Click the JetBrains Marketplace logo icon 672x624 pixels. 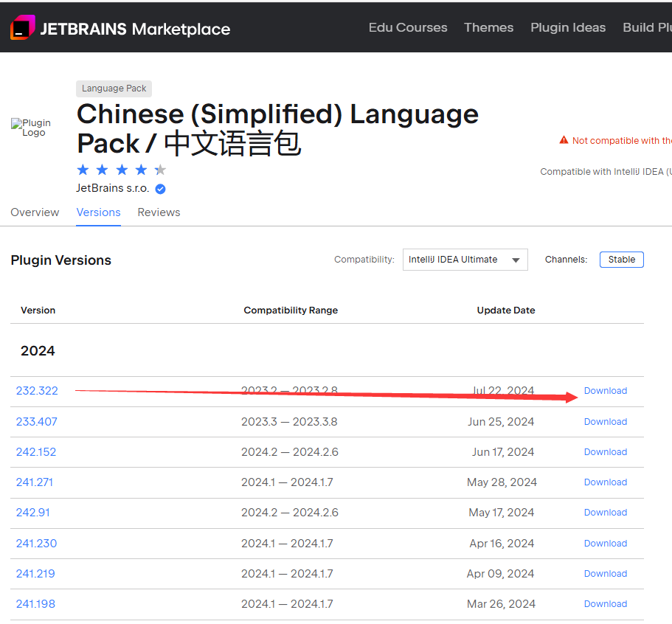pos(22,27)
